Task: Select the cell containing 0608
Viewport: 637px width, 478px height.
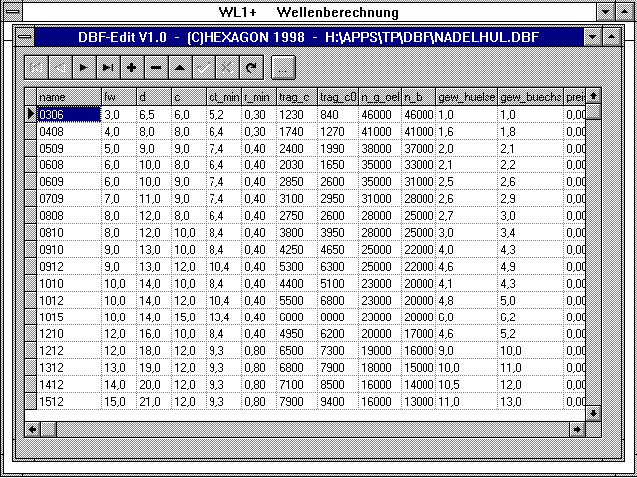Action: pos(68,164)
